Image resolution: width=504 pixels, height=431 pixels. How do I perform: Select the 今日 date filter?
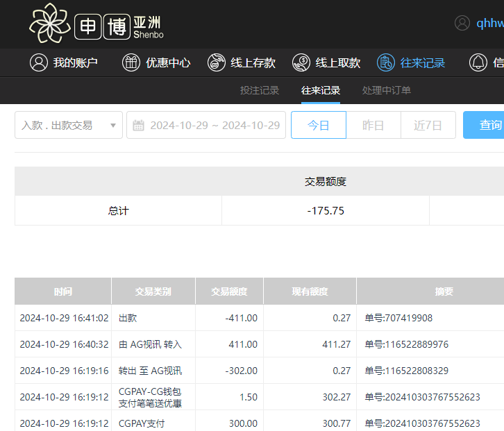point(318,125)
